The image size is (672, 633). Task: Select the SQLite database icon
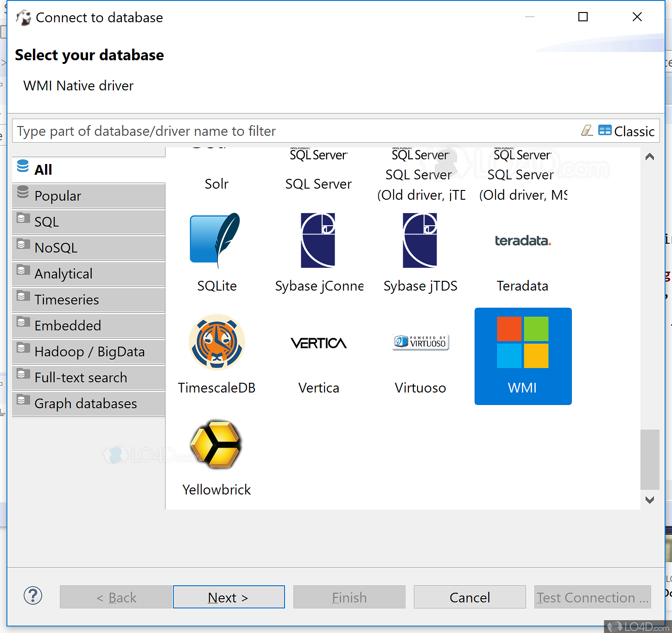(x=216, y=241)
